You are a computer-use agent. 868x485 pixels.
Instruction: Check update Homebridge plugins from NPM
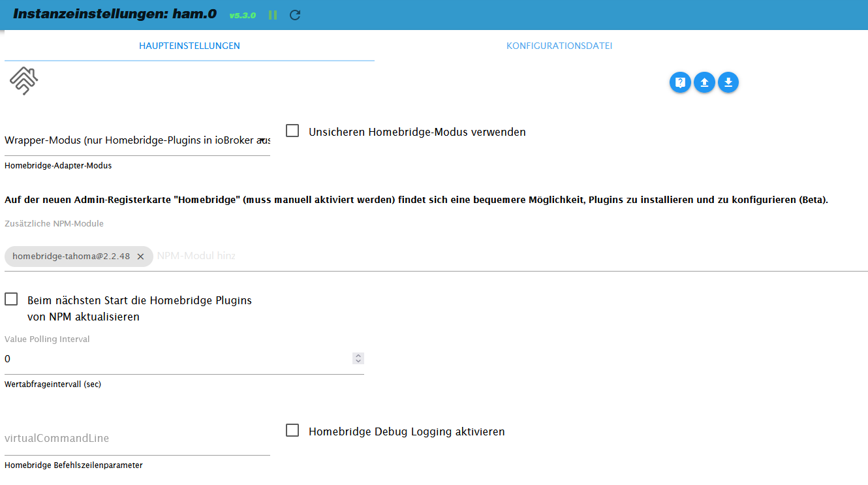11,300
